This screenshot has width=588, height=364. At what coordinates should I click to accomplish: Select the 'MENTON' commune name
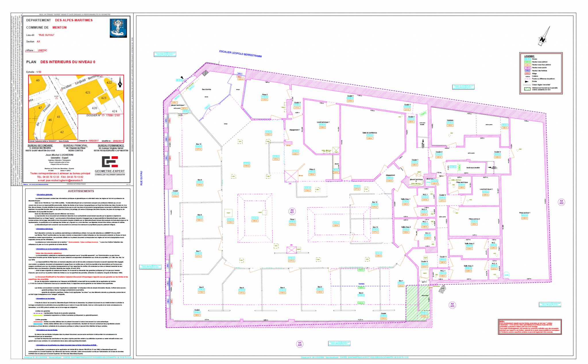59,28
